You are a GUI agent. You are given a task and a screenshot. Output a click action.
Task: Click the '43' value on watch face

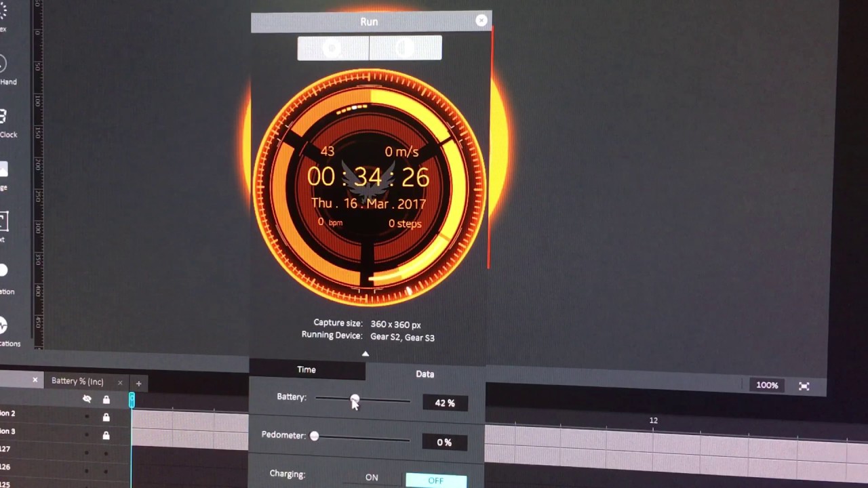328,152
